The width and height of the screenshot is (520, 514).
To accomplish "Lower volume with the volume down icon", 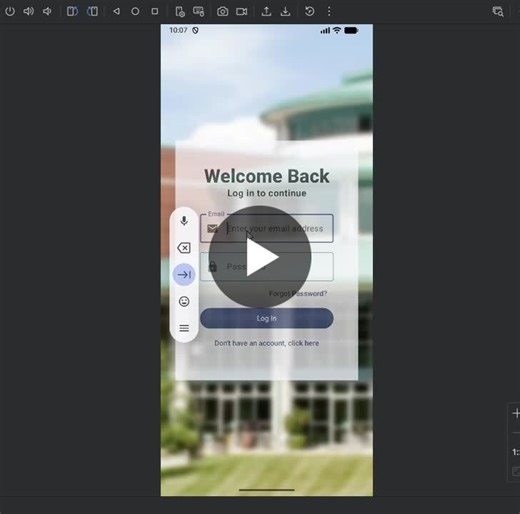I will [x=47, y=11].
